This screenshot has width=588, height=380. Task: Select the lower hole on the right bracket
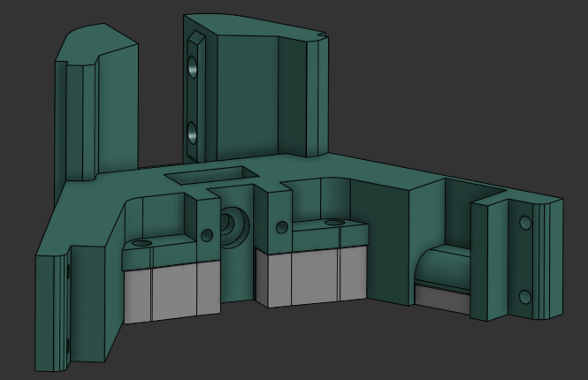pos(525,298)
